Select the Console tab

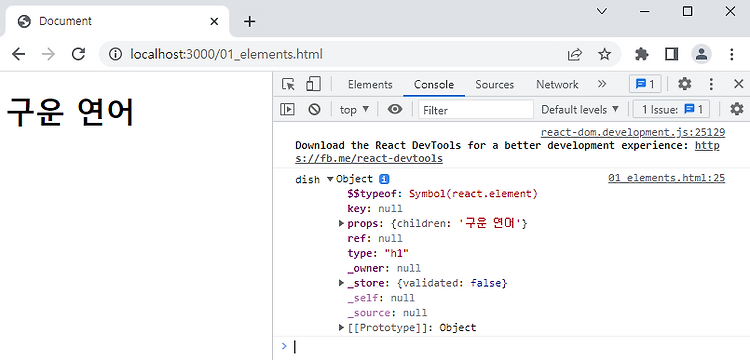pyautogui.click(x=434, y=85)
